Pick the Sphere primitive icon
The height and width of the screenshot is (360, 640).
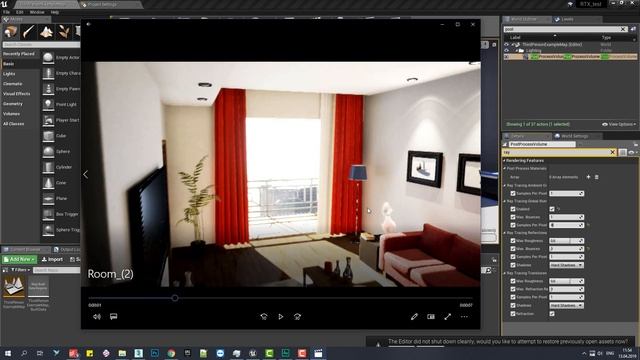pyautogui.click(x=48, y=151)
